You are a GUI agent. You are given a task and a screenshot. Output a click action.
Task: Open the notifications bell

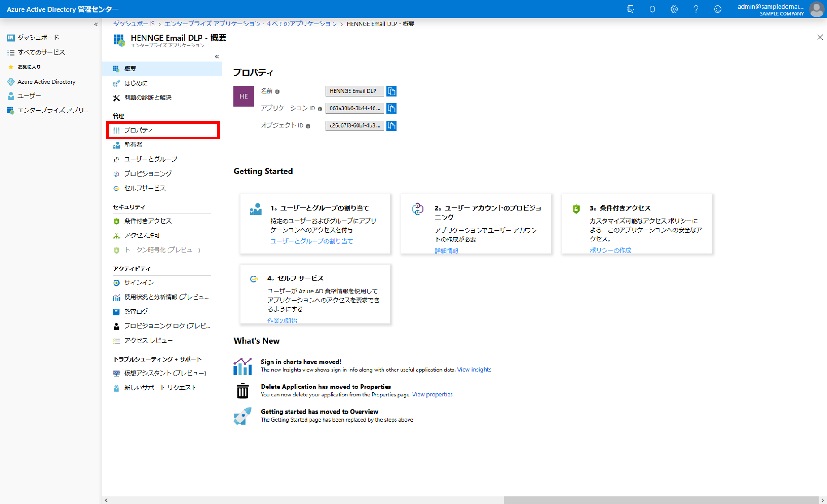pos(652,9)
